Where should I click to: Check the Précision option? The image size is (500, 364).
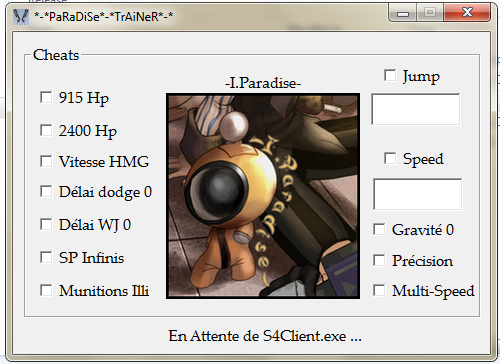(x=379, y=260)
